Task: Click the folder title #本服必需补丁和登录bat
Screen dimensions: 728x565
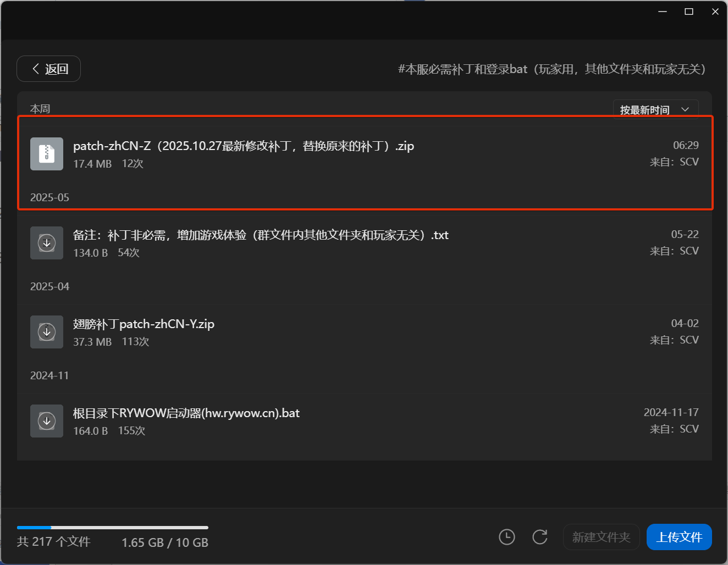Action: pos(552,69)
